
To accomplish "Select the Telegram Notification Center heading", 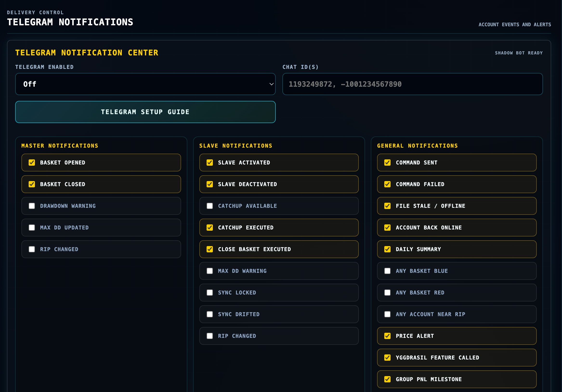I will pos(87,53).
